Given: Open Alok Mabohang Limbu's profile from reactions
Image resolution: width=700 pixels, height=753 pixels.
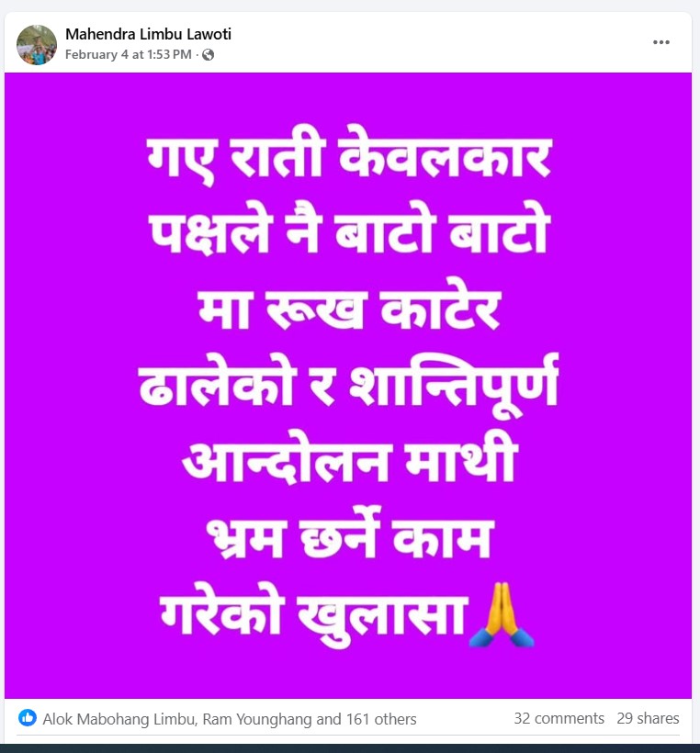Looking at the screenshot, I should [x=119, y=719].
